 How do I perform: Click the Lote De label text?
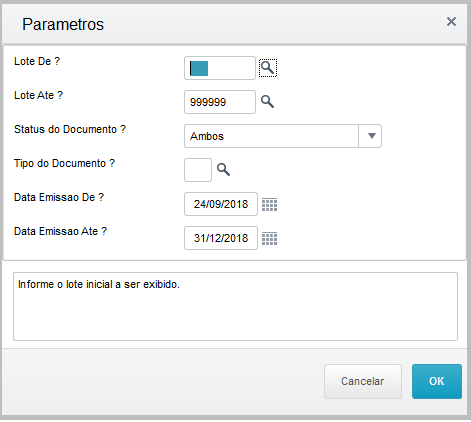pyautogui.click(x=37, y=61)
